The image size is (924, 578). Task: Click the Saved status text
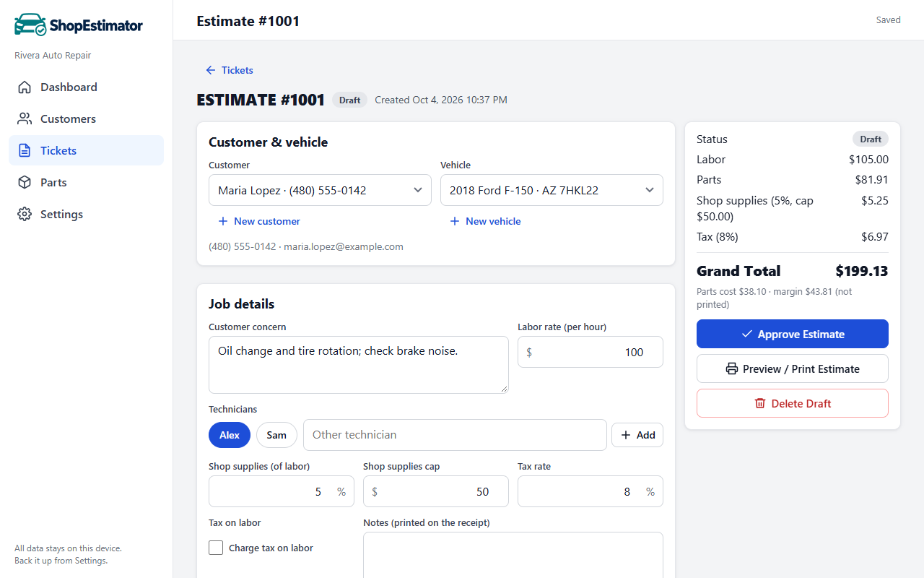[888, 20]
